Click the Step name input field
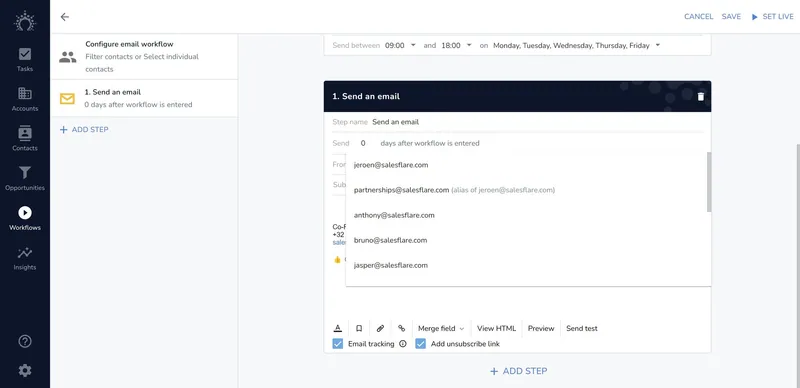The image size is (800, 388). click(x=537, y=122)
